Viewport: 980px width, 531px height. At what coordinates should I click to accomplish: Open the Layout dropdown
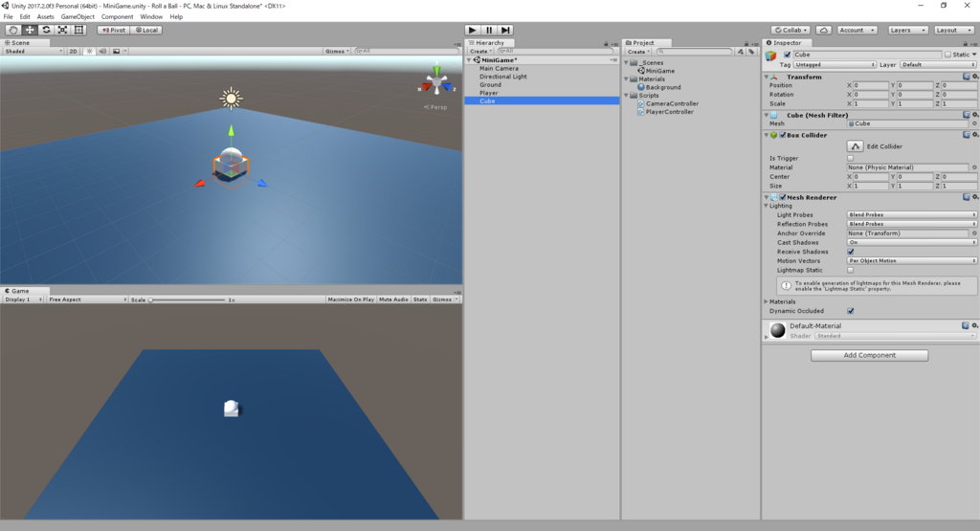[x=954, y=30]
